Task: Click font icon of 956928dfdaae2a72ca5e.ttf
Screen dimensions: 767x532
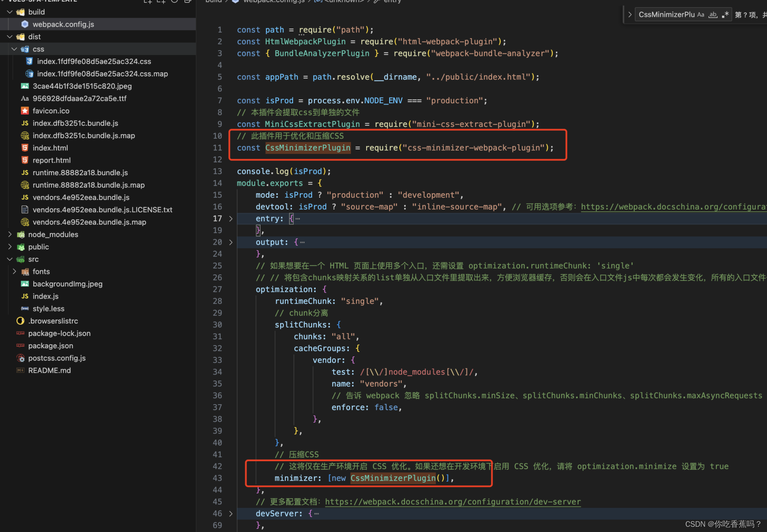Action: pos(25,98)
